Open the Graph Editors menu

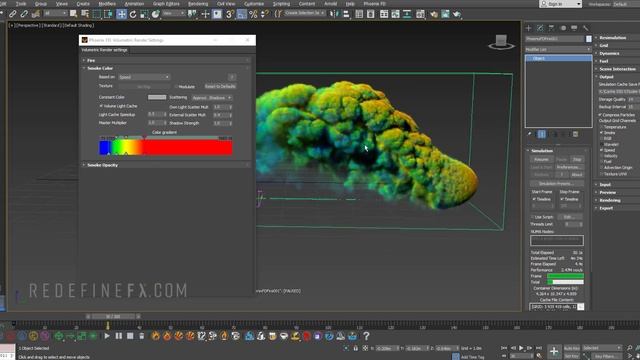click(166, 4)
